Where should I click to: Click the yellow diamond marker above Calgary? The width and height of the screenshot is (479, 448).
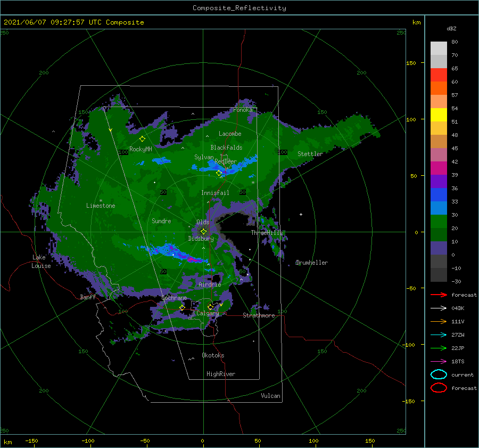pyautogui.click(x=210, y=307)
